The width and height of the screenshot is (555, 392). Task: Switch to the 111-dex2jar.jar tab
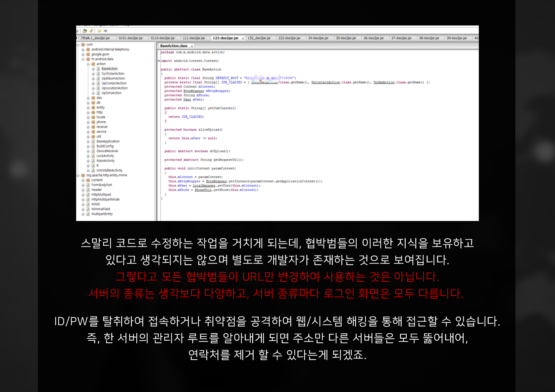194,38
